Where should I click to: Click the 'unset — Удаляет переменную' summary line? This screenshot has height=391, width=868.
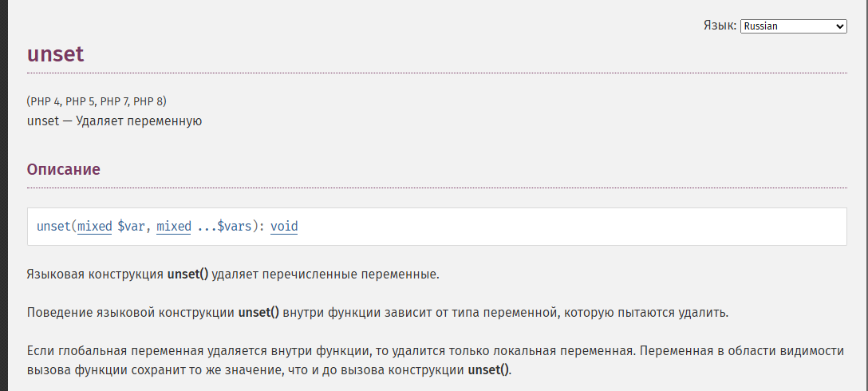pyautogui.click(x=114, y=121)
